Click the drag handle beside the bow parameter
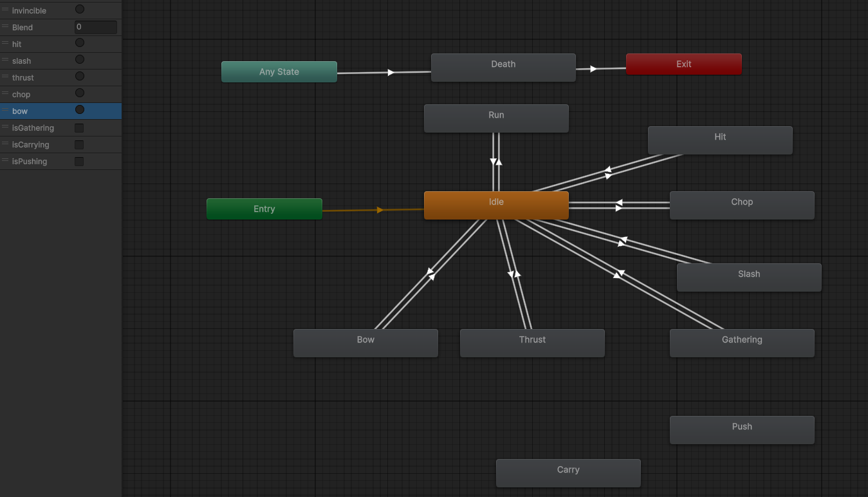The height and width of the screenshot is (497, 868). (5, 111)
